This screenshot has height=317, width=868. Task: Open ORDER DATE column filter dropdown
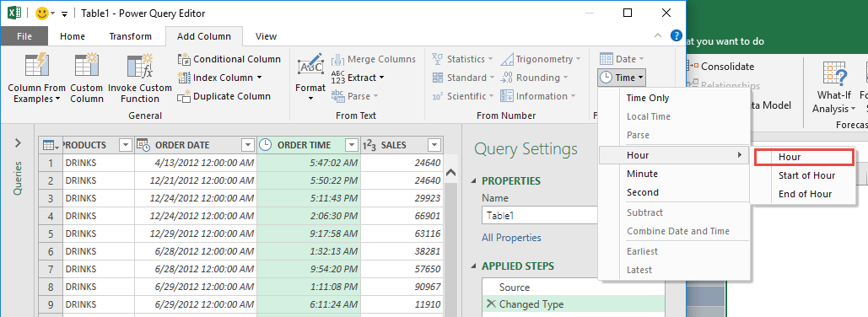click(247, 146)
